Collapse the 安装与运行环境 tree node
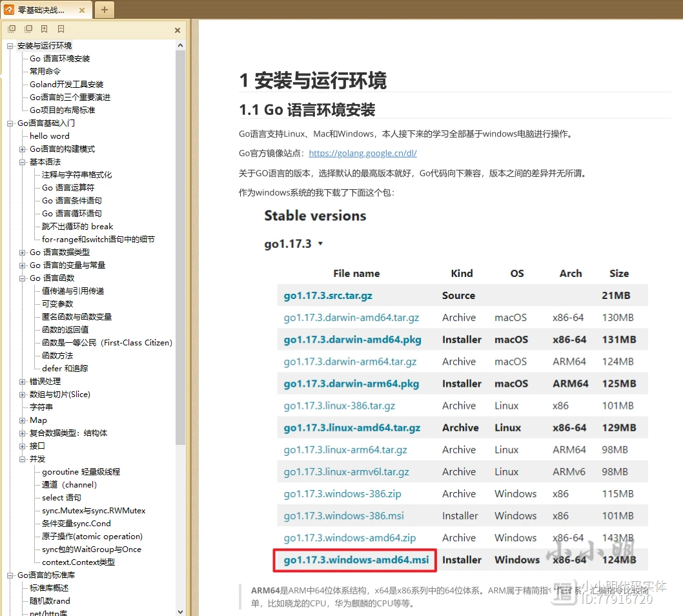This screenshot has height=616, width=683. [10, 46]
